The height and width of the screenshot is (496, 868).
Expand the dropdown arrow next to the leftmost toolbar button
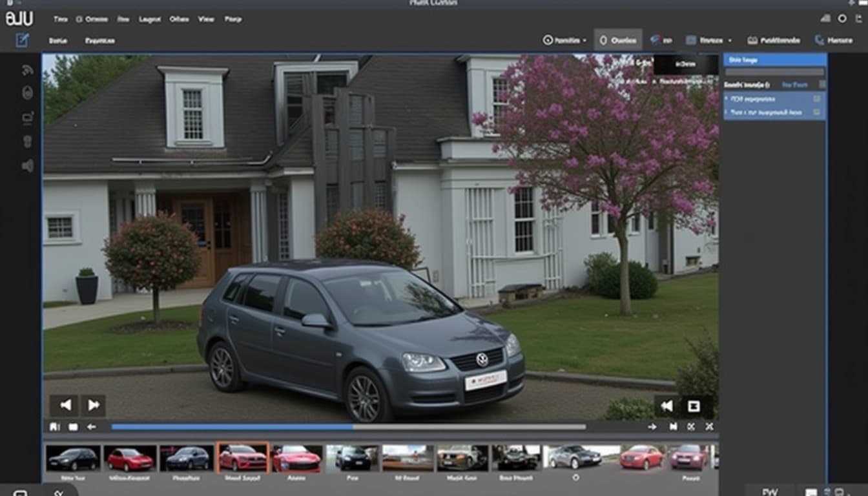pyautogui.click(x=584, y=40)
